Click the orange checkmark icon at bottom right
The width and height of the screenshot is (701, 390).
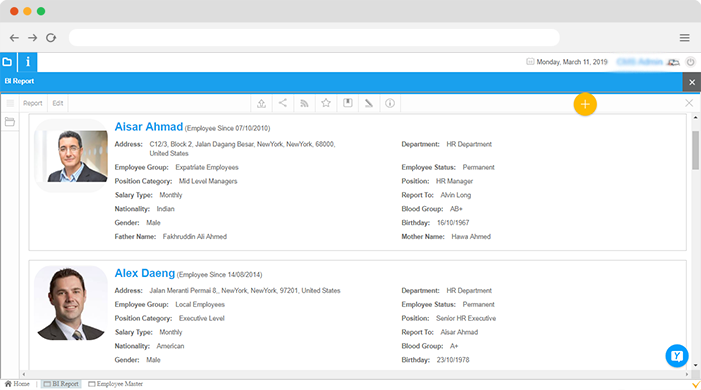[696, 384]
